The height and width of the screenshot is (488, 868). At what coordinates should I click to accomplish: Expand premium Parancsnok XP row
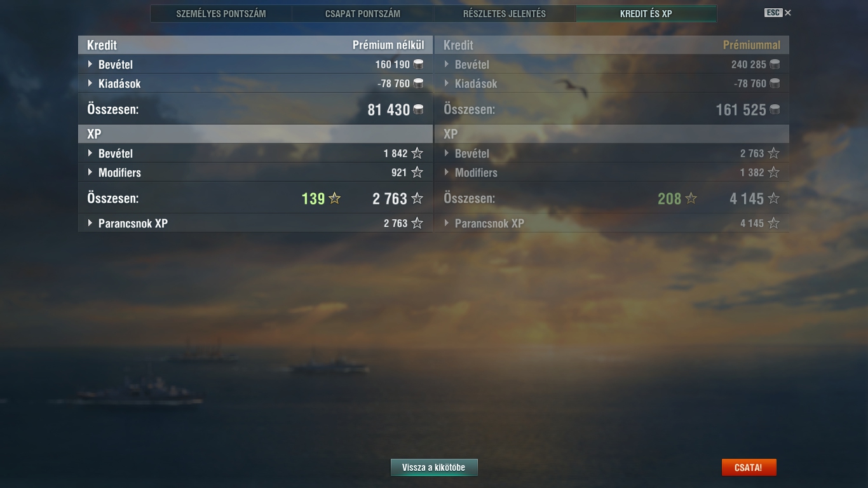coord(612,223)
